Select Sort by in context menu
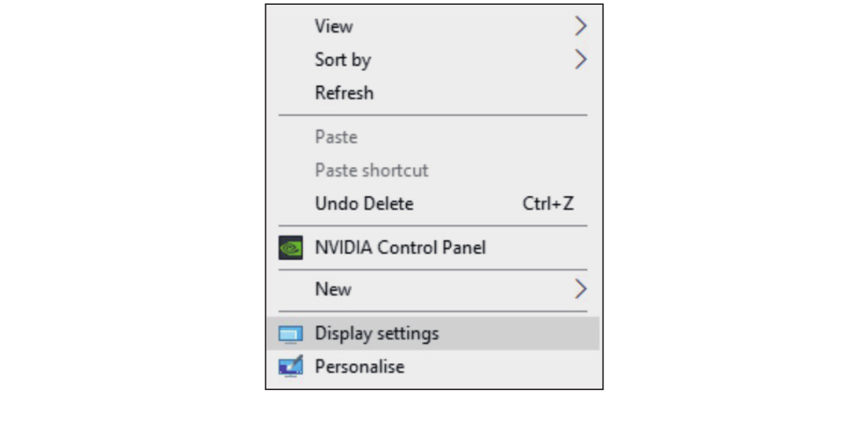The image size is (868, 423). (x=342, y=60)
